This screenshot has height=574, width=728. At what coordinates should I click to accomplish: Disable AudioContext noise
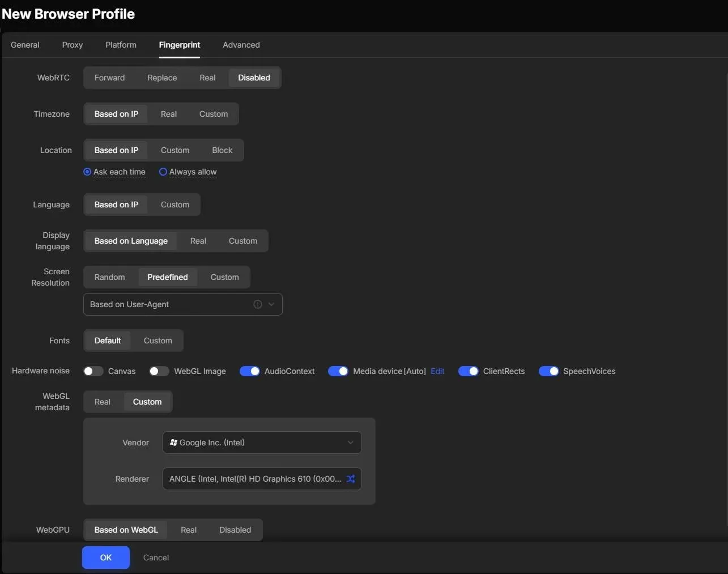coord(249,371)
